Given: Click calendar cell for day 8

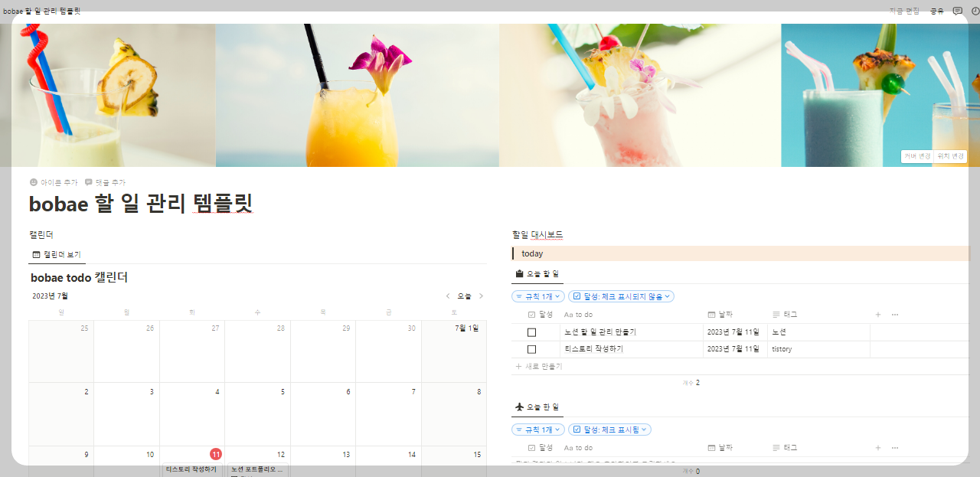Looking at the screenshot, I should pyautogui.click(x=454, y=414).
